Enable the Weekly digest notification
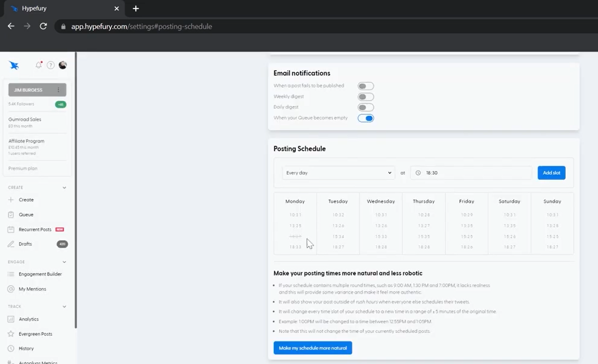Screen dimensions: 598x364 364,97
